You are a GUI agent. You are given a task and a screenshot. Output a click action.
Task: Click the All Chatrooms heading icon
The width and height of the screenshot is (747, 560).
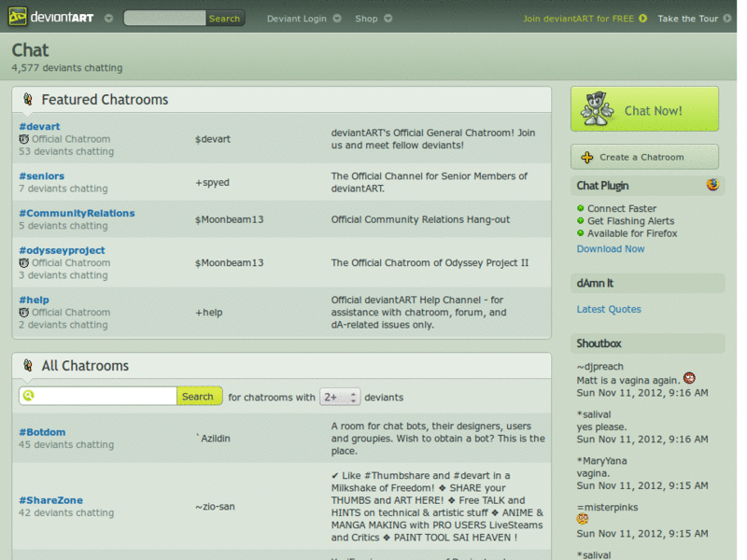28,366
